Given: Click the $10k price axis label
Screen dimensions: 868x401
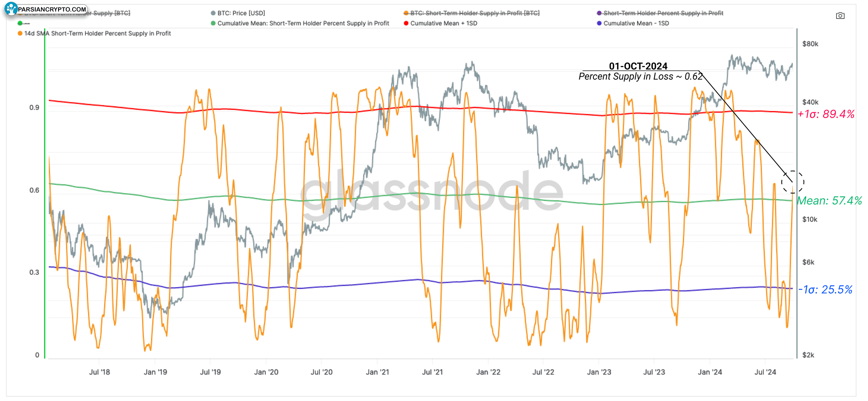Looking at the screenshot, I should click(x=810, y=219).
